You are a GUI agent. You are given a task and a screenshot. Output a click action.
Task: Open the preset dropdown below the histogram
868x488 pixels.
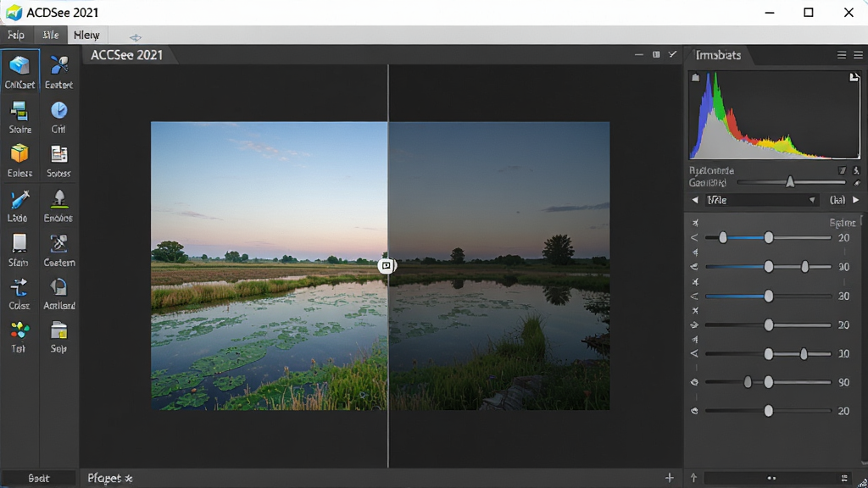pyautogui.click(x=760, y=200)
